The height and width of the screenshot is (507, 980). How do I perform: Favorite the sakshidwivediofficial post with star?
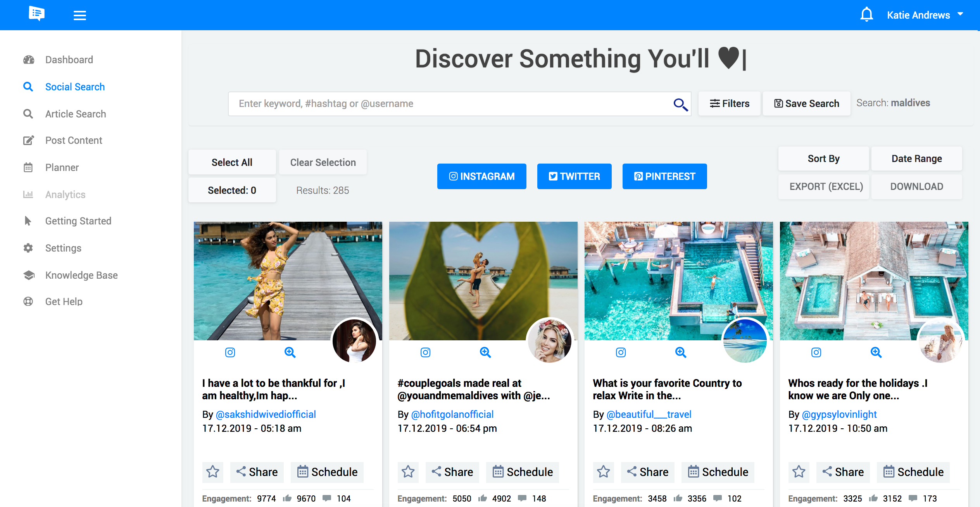pyautogui.click(x=213, y=472)
